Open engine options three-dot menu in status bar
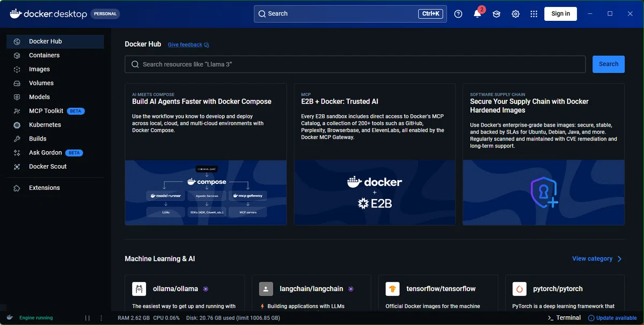The height and width of the screenshot is (325, 644). coord(101,317)
